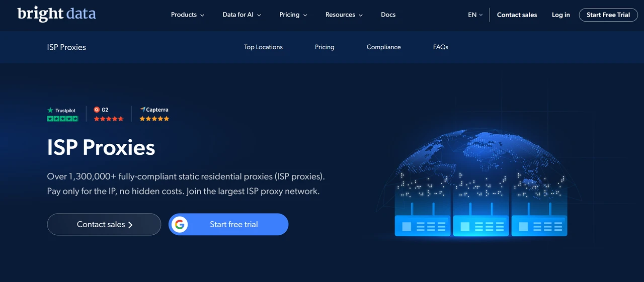Click the Capterra rating badge
Screen dimensions: 644x282
click(154, 114)
